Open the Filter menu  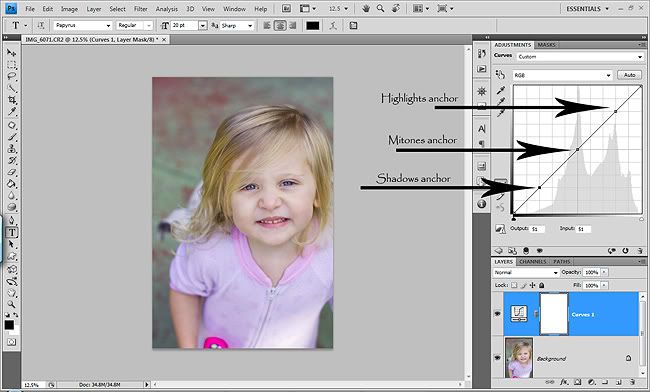[x=141, y=9]
